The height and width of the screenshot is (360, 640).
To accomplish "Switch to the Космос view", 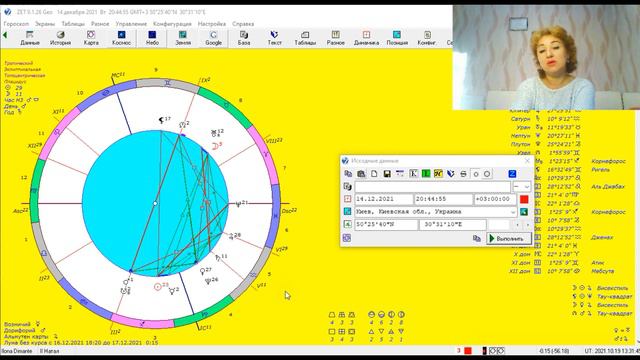I will pos(121,38).
